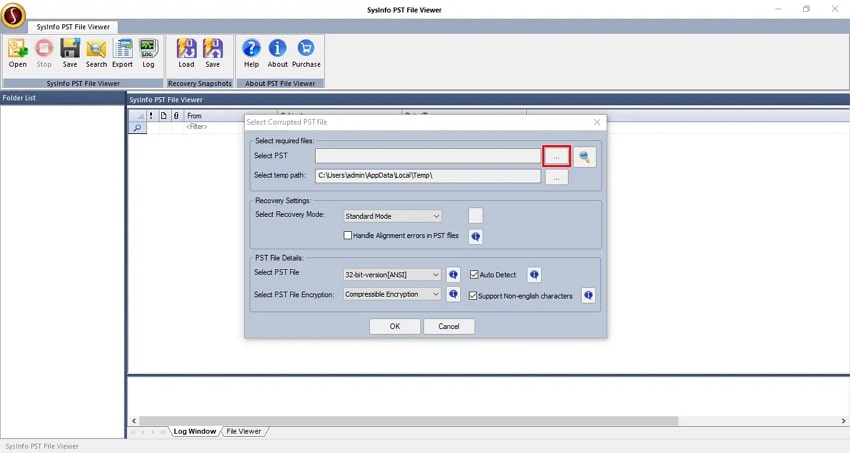Click the importance (!) column header
This screenshot has width=850, height=453.
[x=151, y=115]
